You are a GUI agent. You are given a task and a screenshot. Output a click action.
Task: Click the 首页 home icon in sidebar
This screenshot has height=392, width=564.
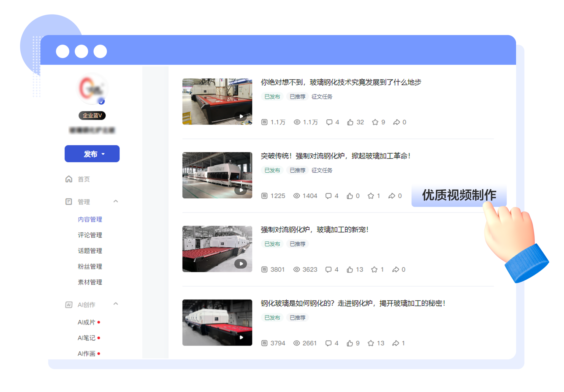(69, 179)
